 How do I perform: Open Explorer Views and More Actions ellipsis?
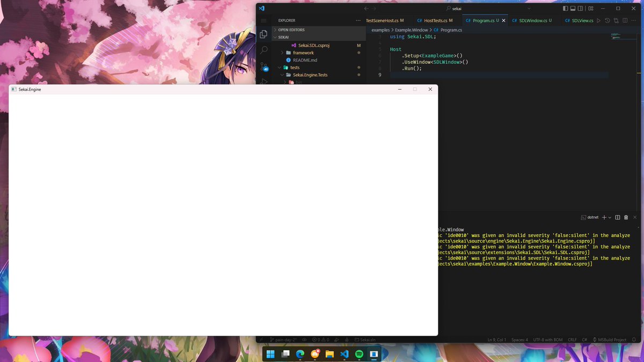358,20
